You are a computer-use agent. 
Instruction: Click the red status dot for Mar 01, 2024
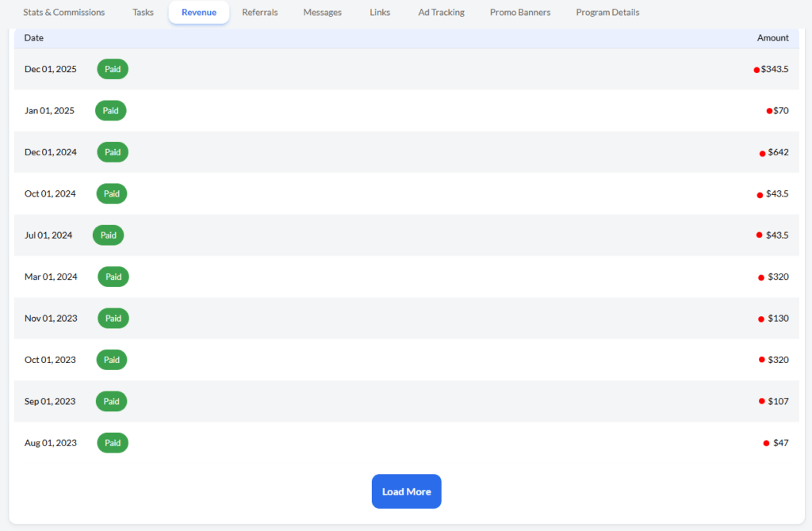click(760, 277)
